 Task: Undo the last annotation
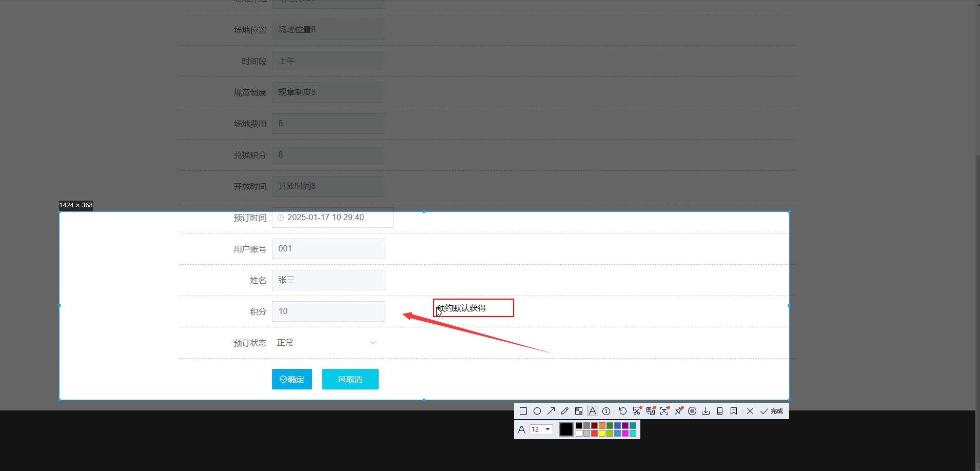(623, 411)
